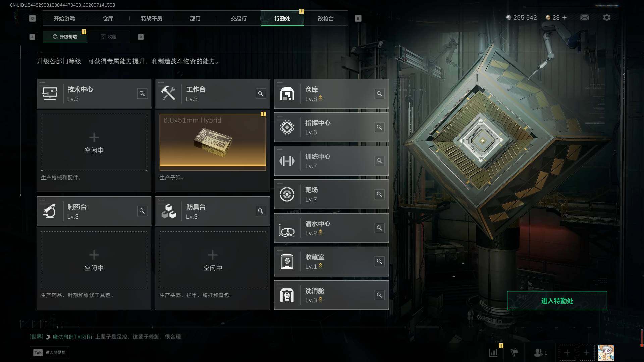
Task: Click the first empty team slot plus
Action: 567,353
